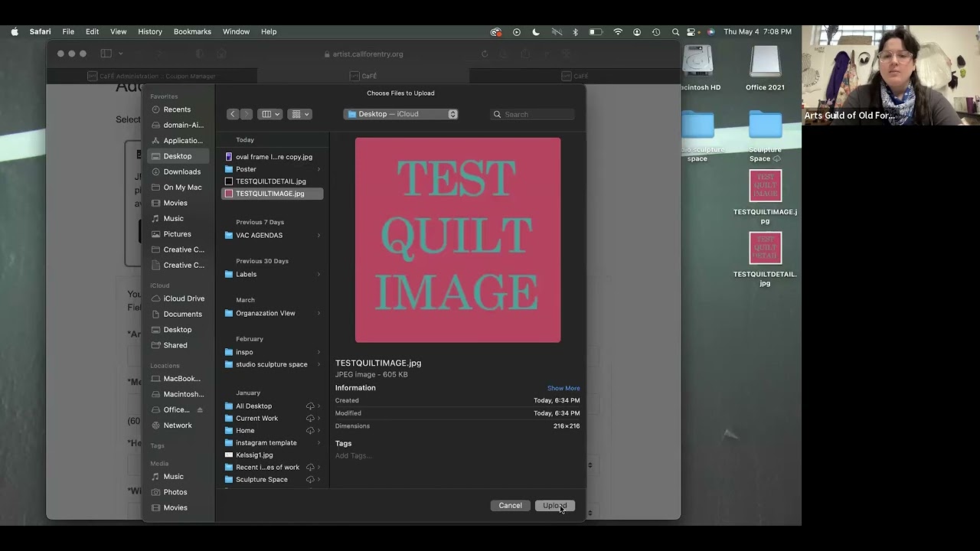Select Office 2021 drive on desktop
Image resolution: width=980 pixels, height=551 pixels.
[765, 69]
